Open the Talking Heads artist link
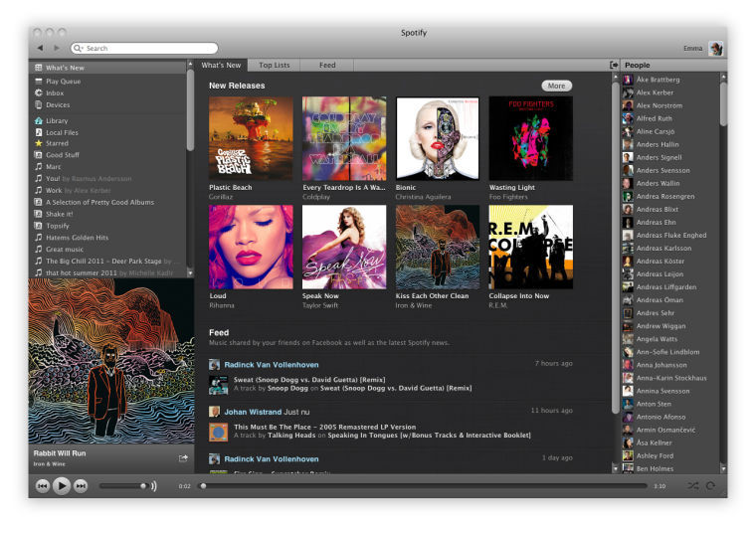This screenshot has height=533, width=756. pyautogui.click(x=291, y=436)
